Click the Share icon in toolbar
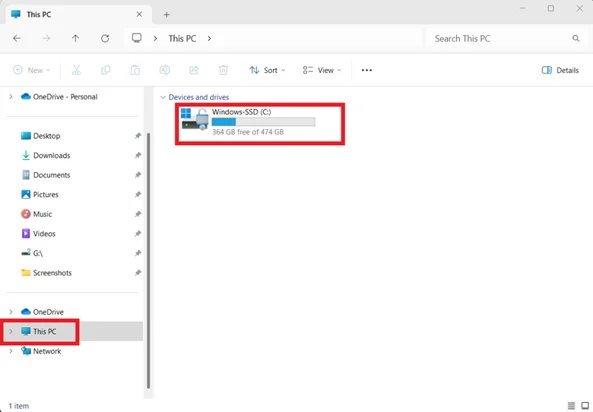593x412 pixels. tap(194, 70)
